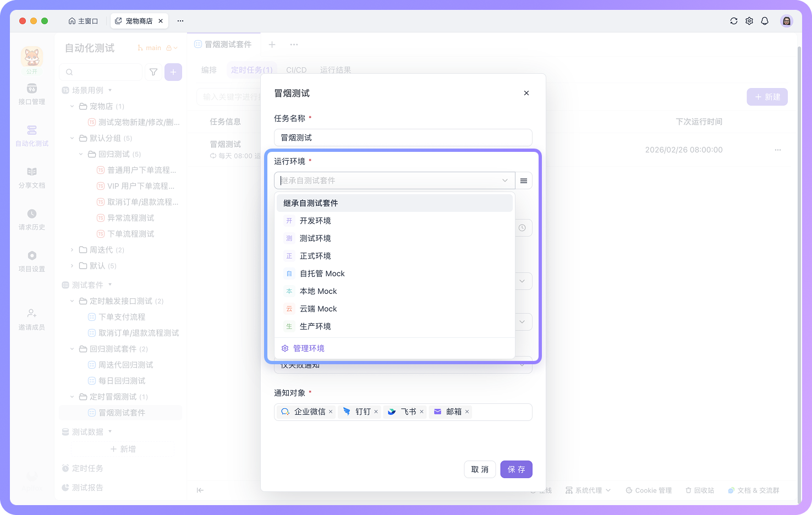查看请求历史

[x=31, y=219]
